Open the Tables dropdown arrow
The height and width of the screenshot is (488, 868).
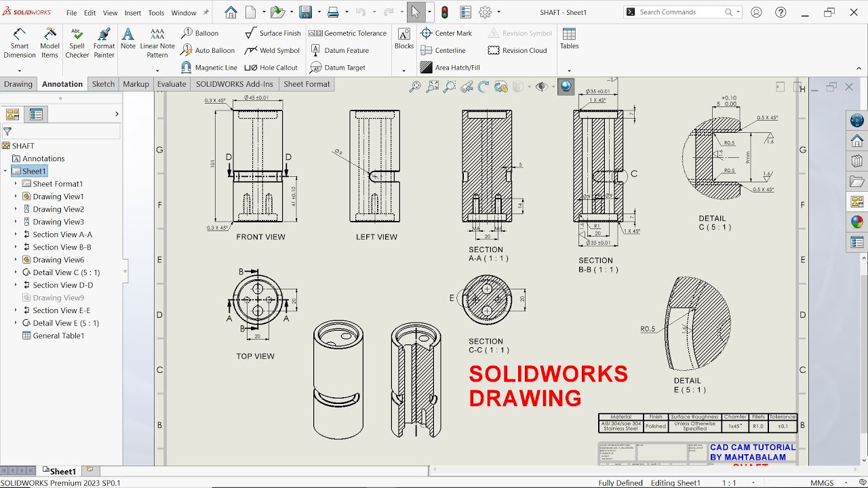tap(569, 70)
